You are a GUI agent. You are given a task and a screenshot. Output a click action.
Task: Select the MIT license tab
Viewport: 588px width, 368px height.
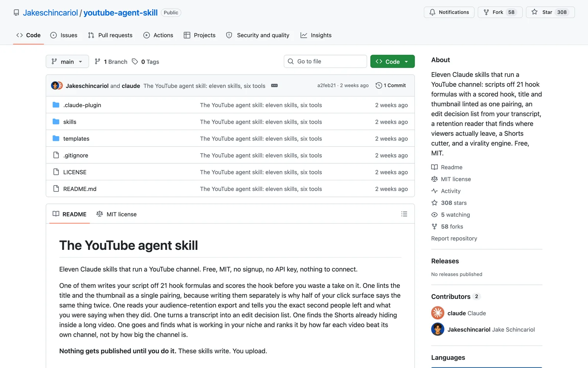click(x=116, y=214)
